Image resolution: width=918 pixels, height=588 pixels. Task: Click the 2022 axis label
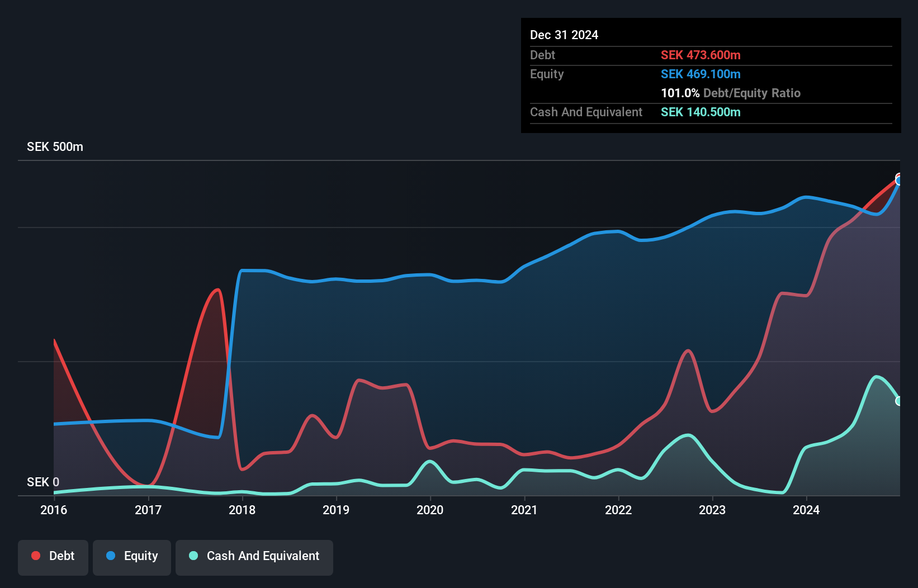618,510
